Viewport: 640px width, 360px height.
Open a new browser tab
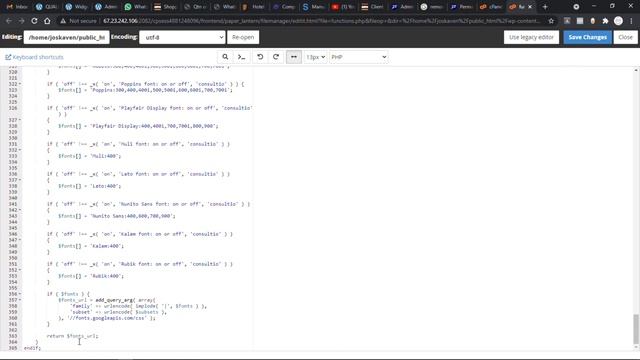click(x=545, y=7)
